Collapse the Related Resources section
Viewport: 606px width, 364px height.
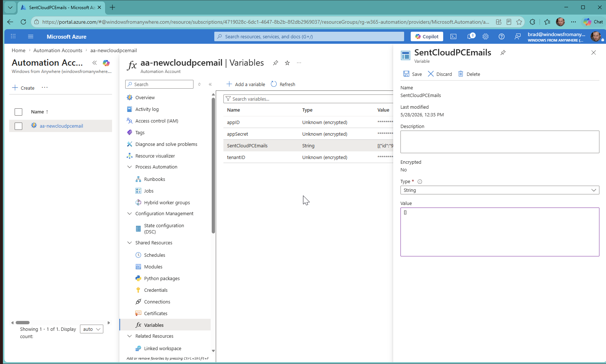point(129,336)
